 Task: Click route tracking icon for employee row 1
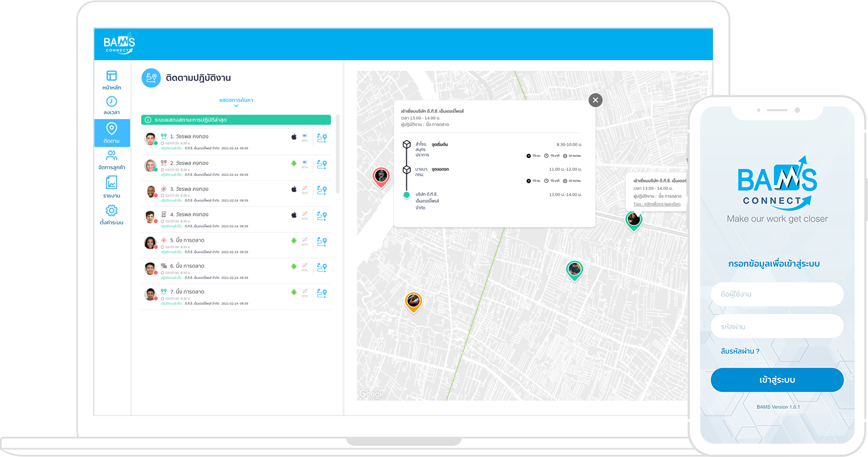tap(322, 138)
